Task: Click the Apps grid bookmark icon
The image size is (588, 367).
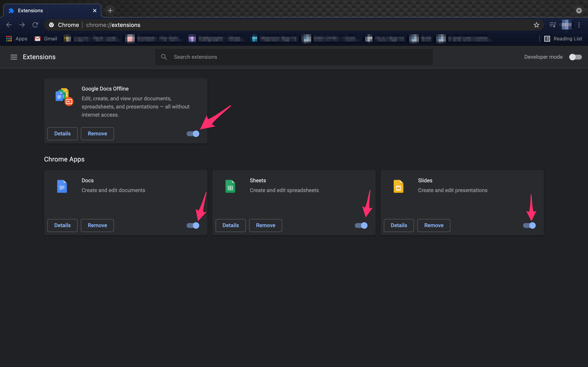Action: point(9,39)
